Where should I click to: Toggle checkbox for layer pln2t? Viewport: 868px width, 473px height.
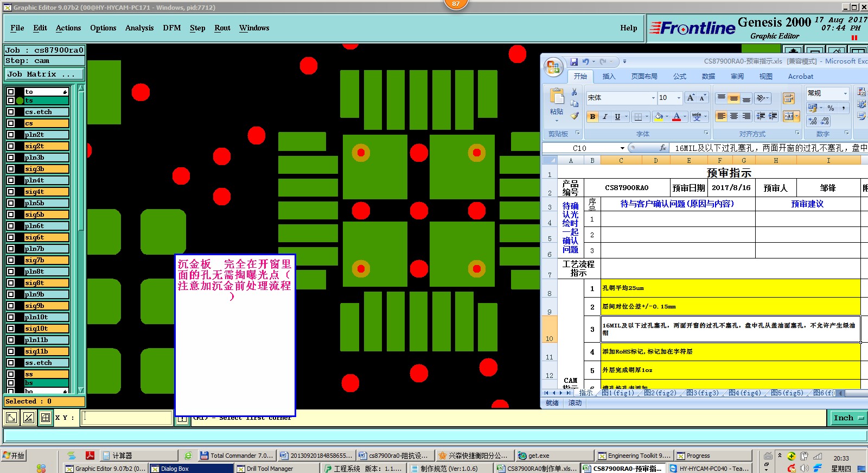coord(11,134)
